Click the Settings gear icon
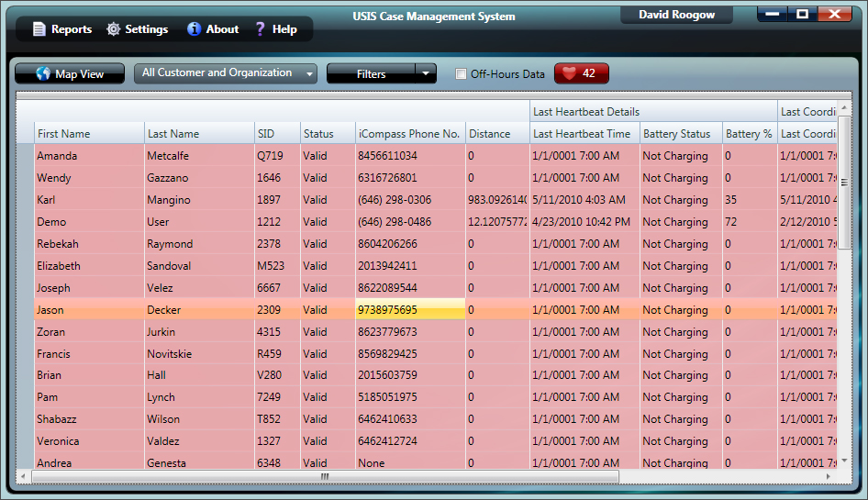The width and height of the screenshot is (868, 500). [113, 29]
